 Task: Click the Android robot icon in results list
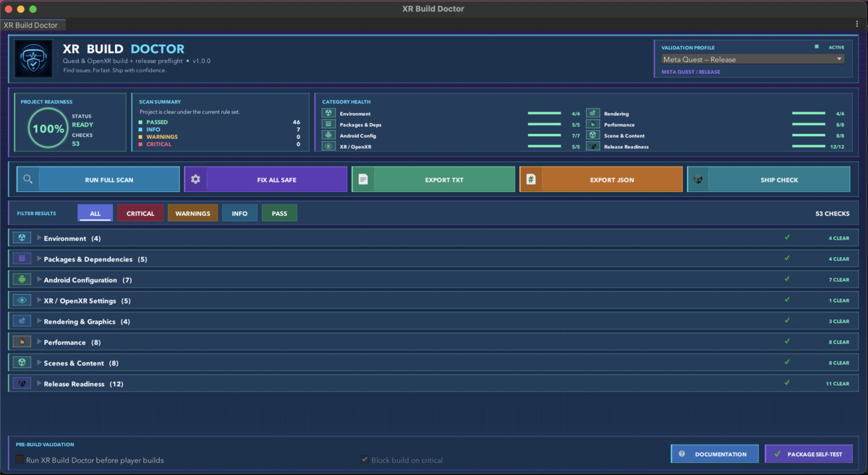[x=22, y=279]
